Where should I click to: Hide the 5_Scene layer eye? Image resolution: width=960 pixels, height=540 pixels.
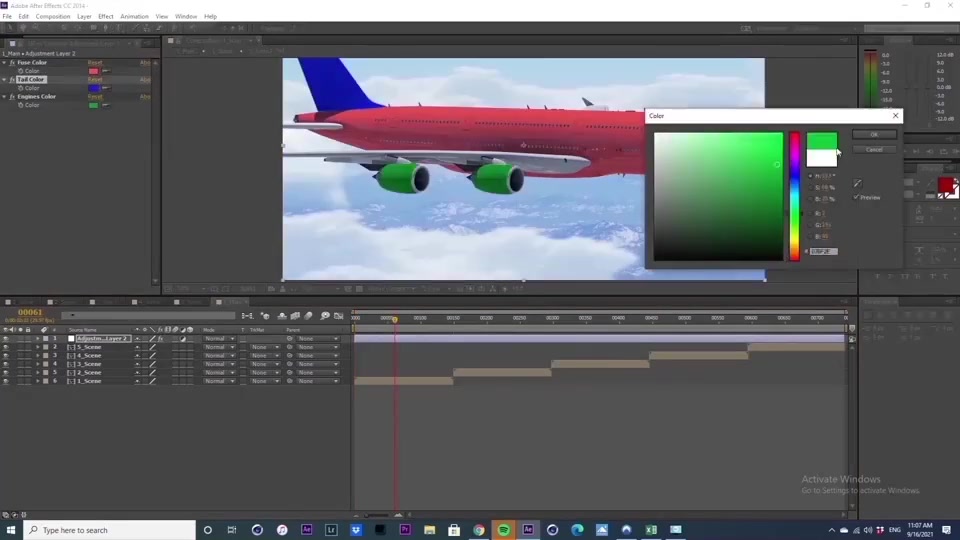click(x=6, y=347)
